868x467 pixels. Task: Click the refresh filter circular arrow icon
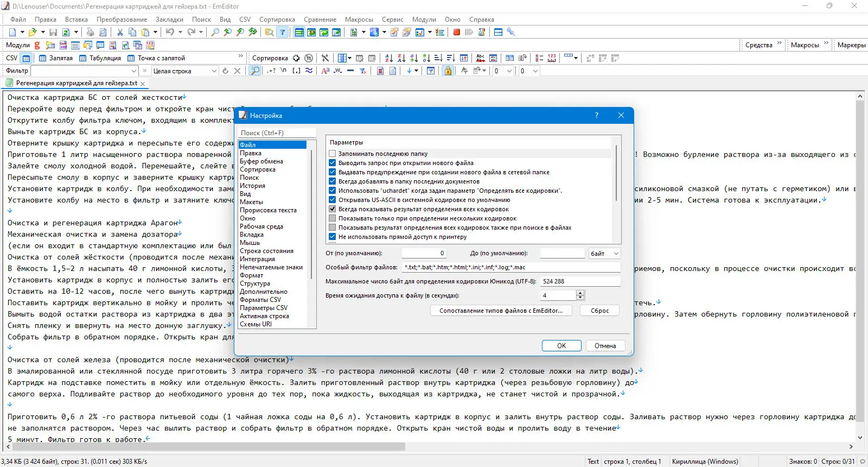pyautogui.click(x=225, y=71)
